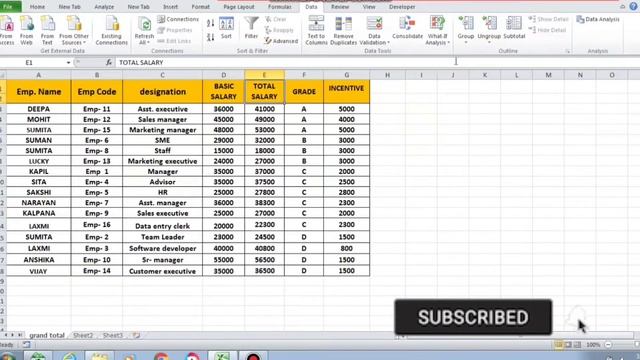Screen dimensions: 640x360
Task: Click Excel icon in the taskbar
Action: click(x=222, y=356)
